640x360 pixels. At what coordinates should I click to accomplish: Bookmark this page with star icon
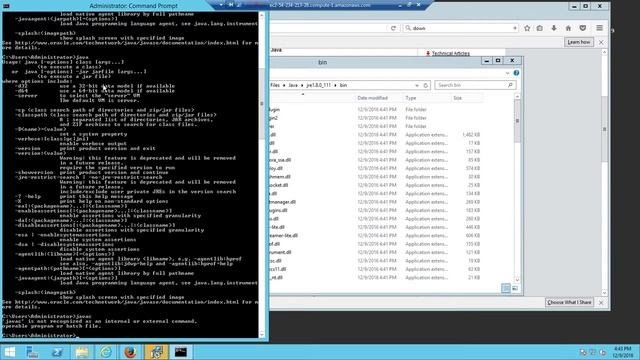[x=527, y=28]
